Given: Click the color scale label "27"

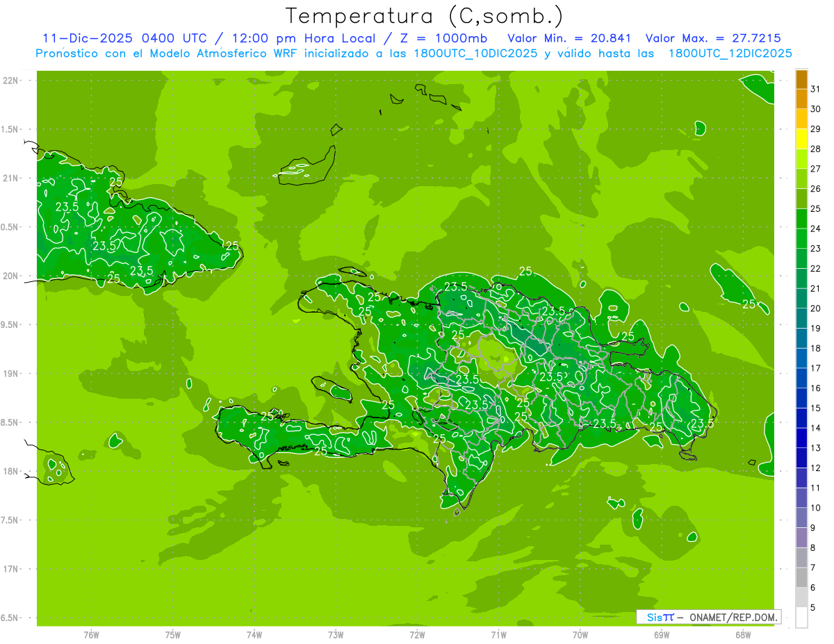Looking at the screenshot, I should (x=816, y=169).
